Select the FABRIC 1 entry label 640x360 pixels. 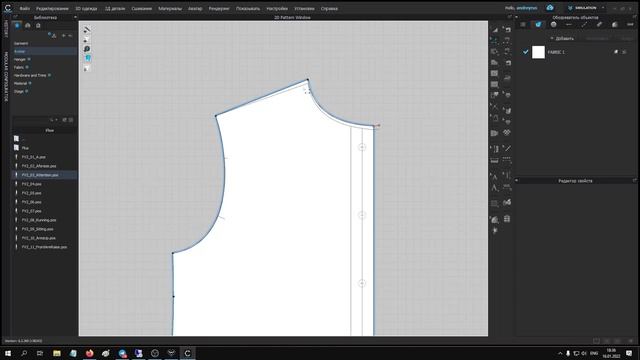(x=557, y=52)
